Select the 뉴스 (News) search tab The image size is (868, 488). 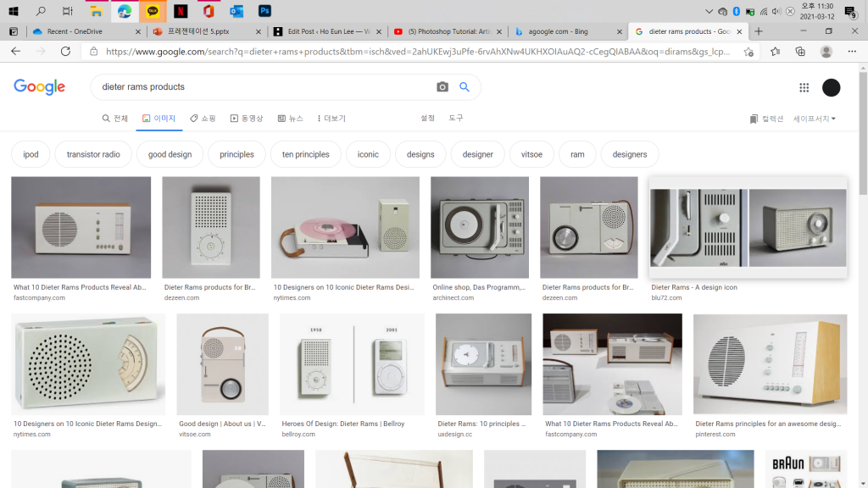tap(291, 119)
